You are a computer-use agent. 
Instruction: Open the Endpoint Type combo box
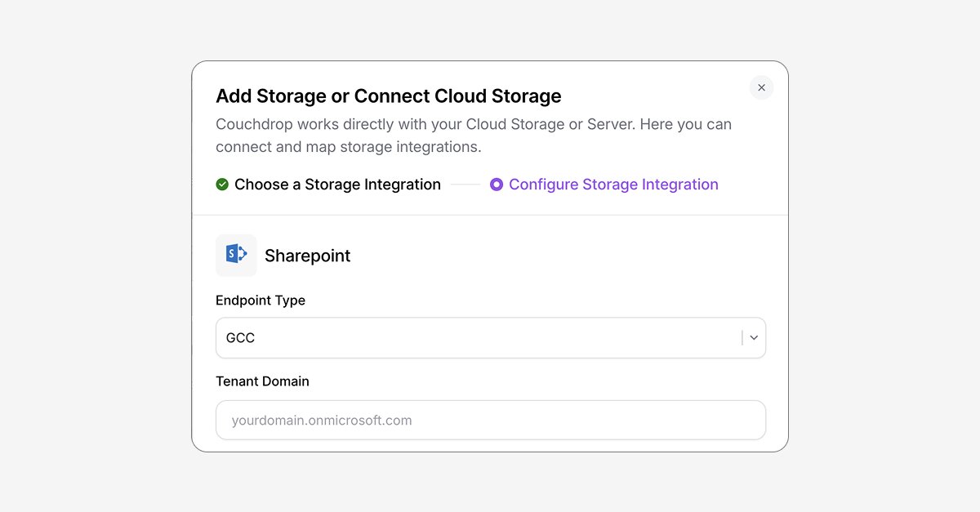(x=490, y=338)
